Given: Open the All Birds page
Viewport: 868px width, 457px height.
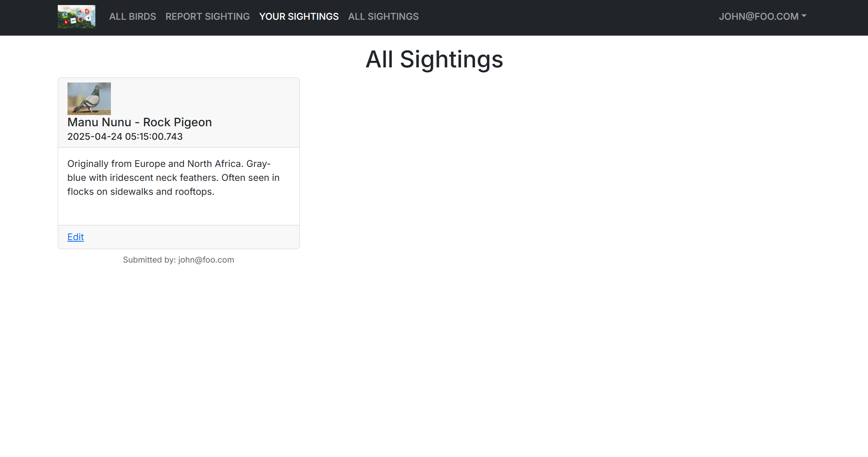Looking at the screenshot, I should point(133,17).
